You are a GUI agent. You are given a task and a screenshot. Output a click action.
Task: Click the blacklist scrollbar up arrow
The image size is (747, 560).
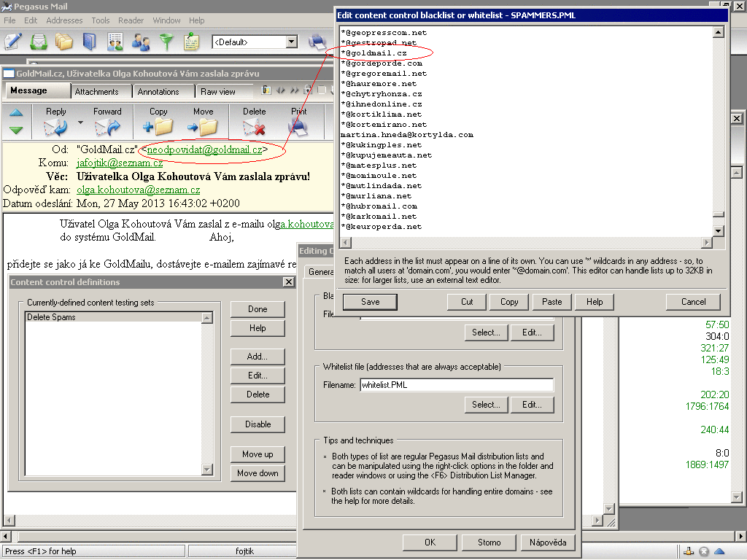click(719, 32)
